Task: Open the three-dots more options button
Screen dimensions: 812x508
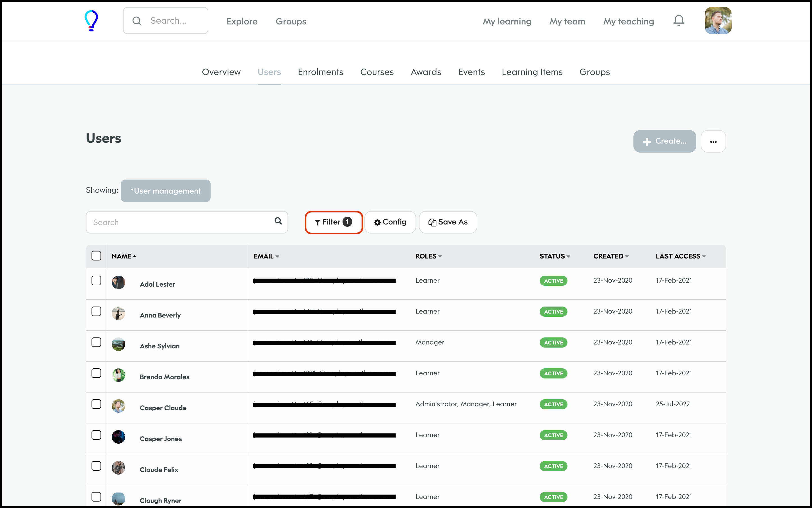Action: (x=713, y=141)
